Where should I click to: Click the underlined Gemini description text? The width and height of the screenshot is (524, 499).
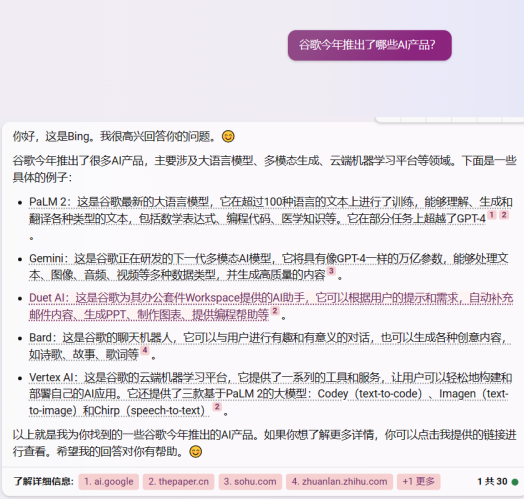tap(269, 267)
